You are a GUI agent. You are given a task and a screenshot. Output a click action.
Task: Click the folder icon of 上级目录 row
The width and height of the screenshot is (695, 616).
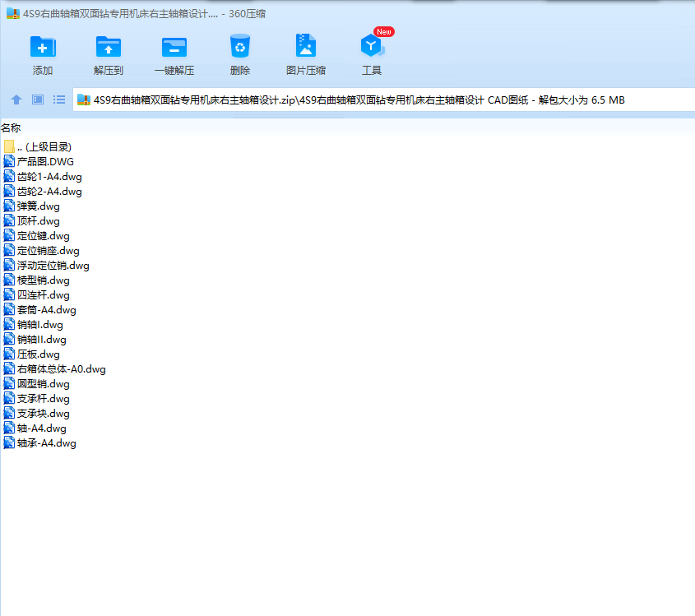coord(9,146)
